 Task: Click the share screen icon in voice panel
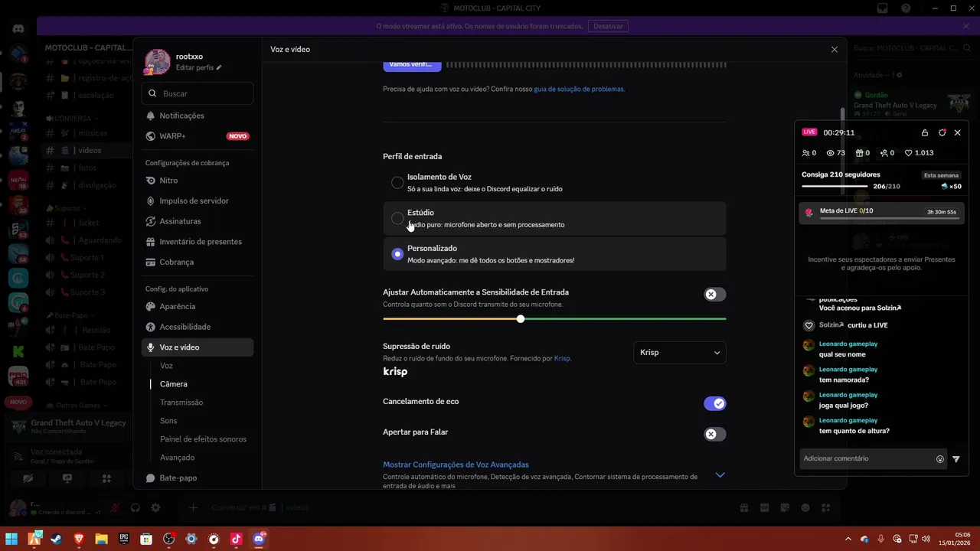[x=67, y=479]
